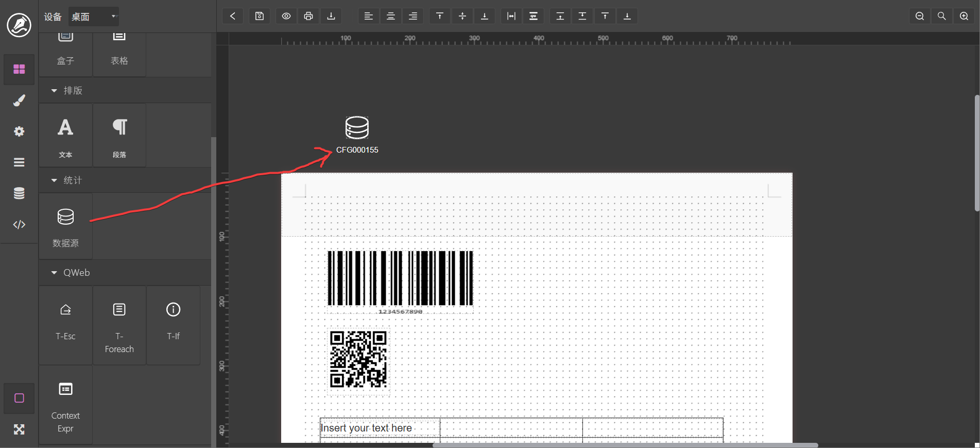980x448 pixels.
Task: Select the CFG000155 data source element
Action: 357,134
